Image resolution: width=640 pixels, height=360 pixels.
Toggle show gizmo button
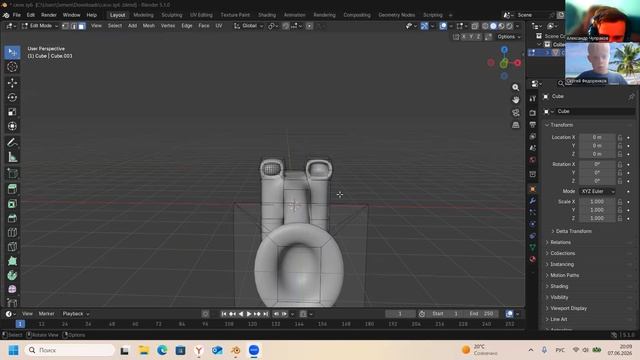424,26
